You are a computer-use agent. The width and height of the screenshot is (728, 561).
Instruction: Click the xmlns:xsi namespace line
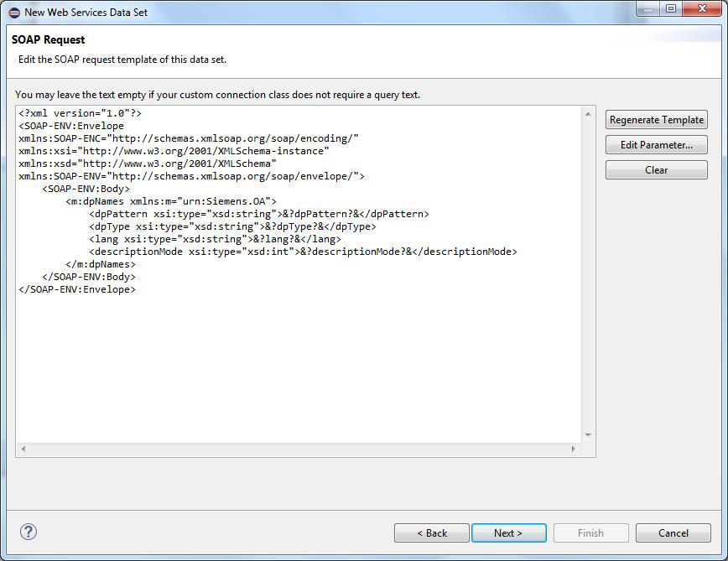point(174,151)
